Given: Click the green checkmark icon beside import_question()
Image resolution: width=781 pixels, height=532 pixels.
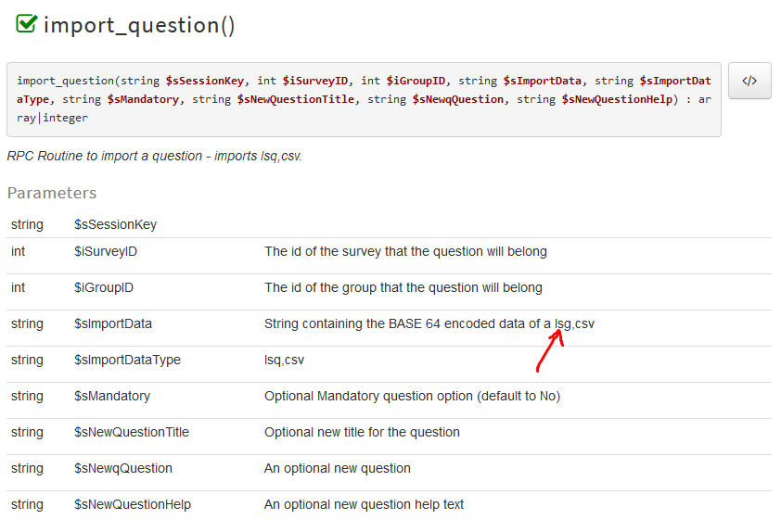Looking at the screenshot, I should pos(26,24).
